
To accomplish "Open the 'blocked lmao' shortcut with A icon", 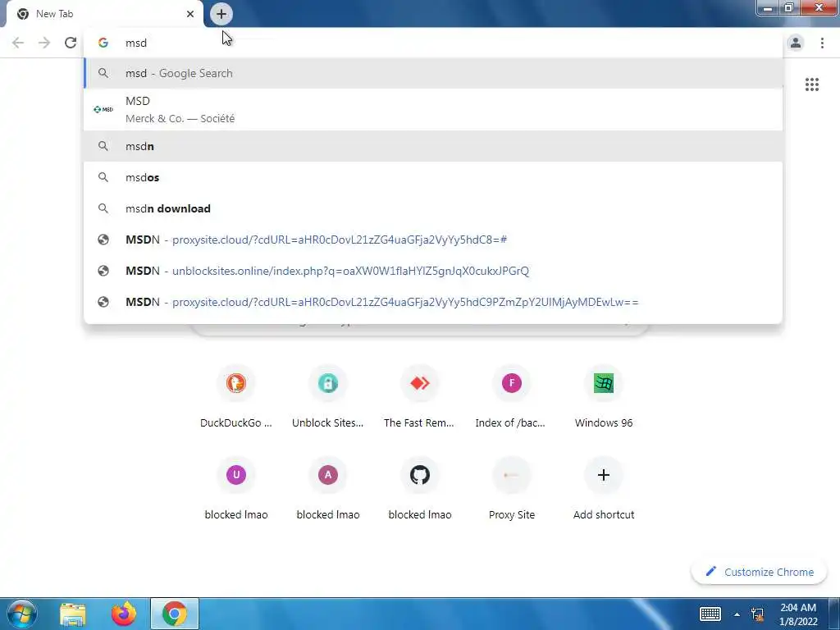I will [328, 490].
